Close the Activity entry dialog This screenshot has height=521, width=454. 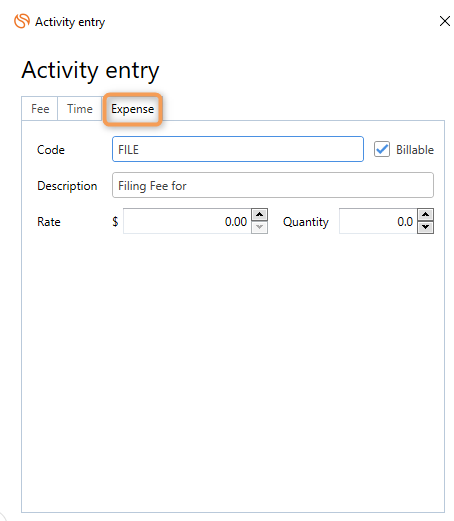445,21
